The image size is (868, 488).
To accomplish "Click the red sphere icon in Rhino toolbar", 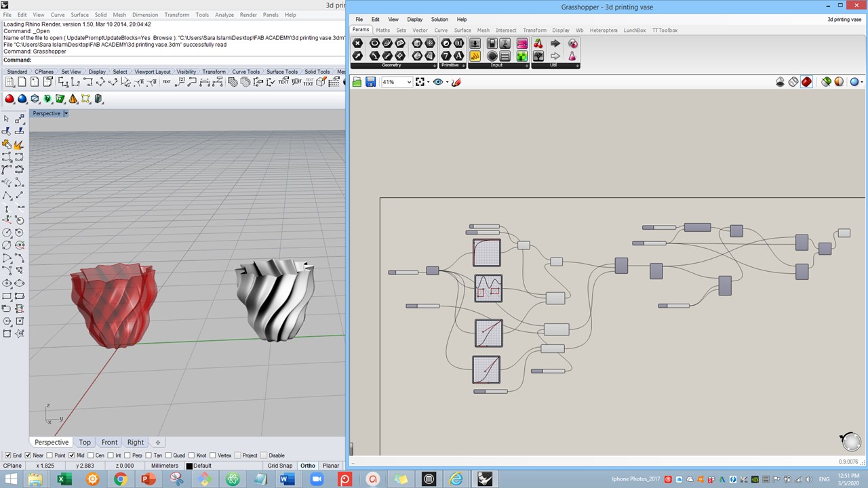I will point(9,99).
